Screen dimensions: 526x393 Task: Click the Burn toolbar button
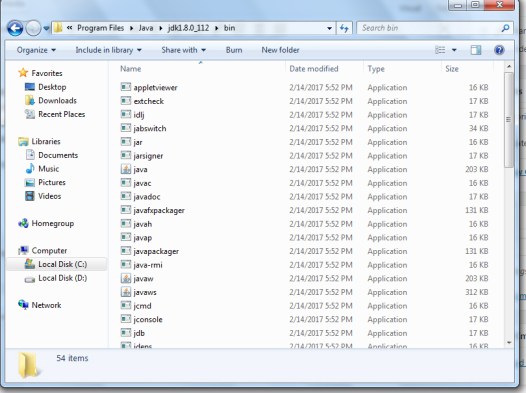click(234, 50)
